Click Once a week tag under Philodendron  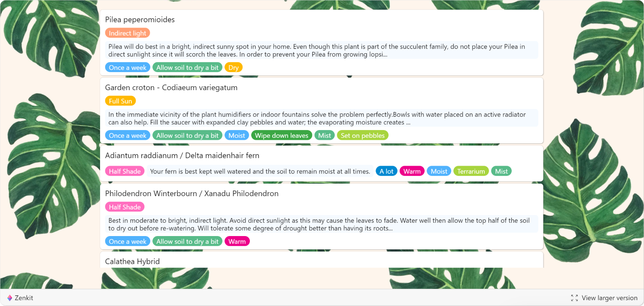tap(128, 242)
